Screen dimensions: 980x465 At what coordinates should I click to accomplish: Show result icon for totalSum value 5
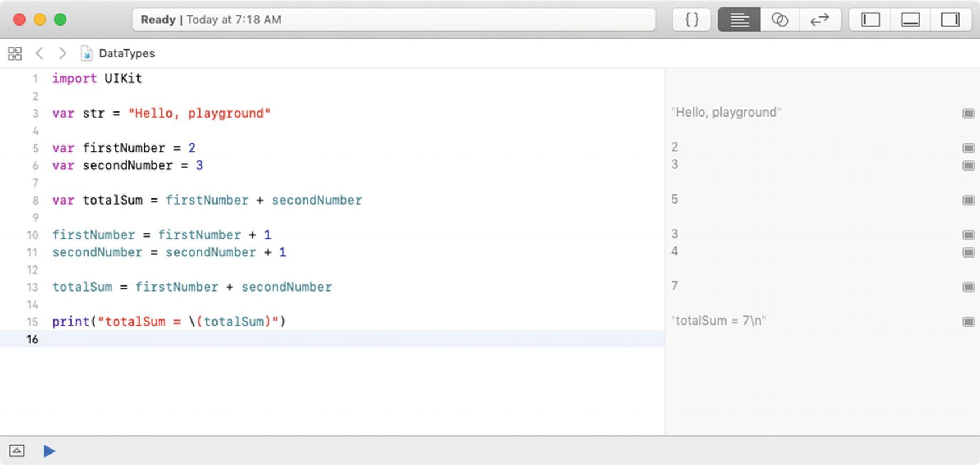[x=969, y=200]
